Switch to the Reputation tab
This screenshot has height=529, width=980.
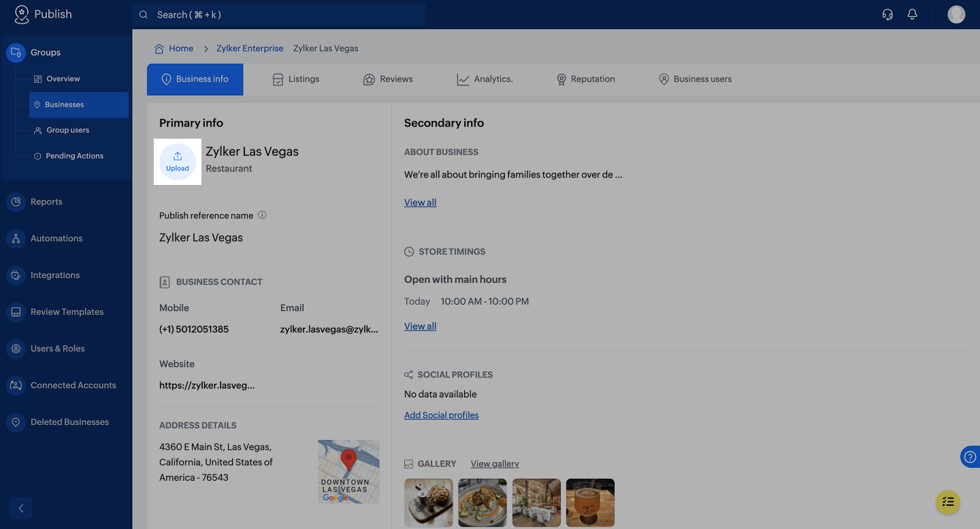[585, 80]
